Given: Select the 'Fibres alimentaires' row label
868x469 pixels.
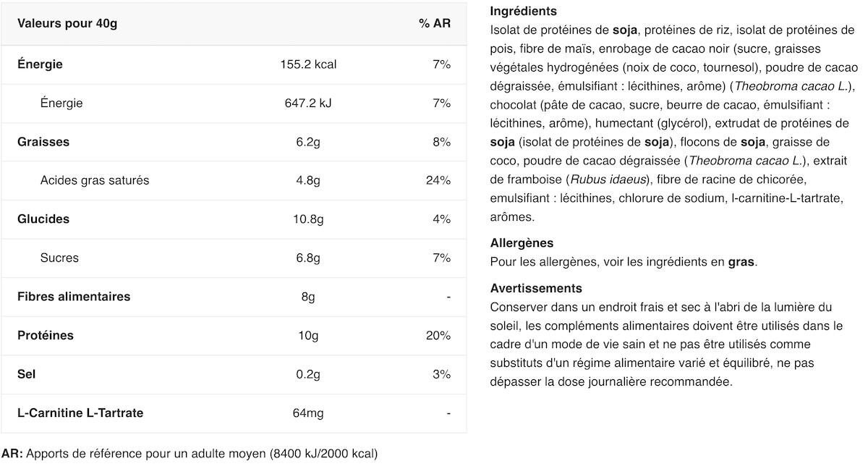Looking at the screenshot, I should coord(74,297).
